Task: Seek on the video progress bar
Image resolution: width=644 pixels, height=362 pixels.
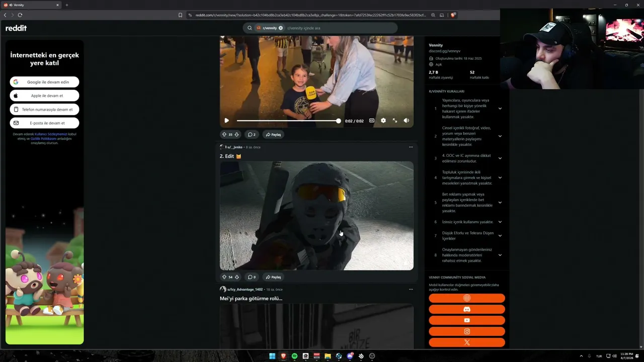Action: click(289, 121)
